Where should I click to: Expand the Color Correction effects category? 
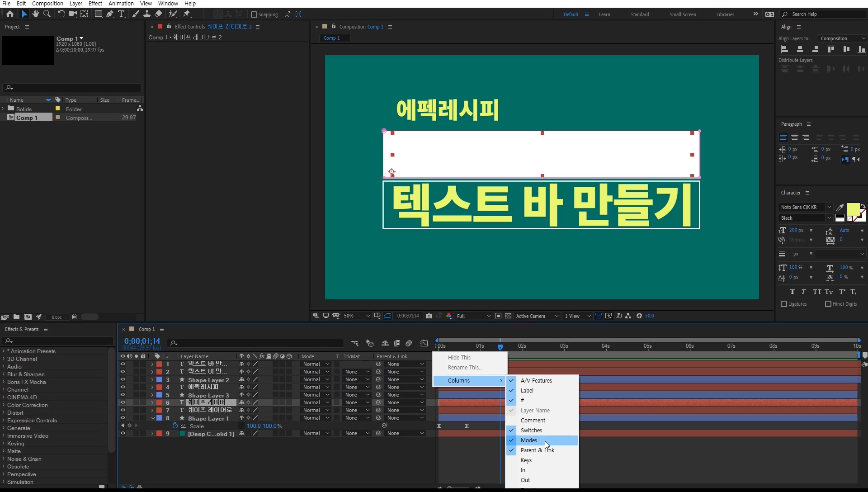[4, 405]
